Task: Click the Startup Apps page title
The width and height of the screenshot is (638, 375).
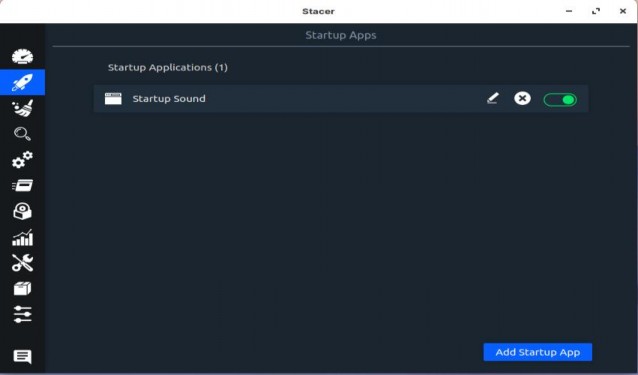Action: pyautogui.click(x=341, y=35)
